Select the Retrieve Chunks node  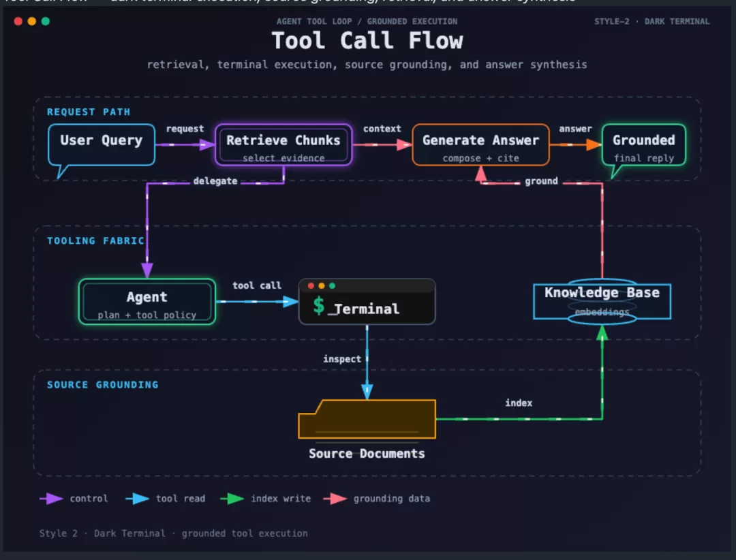coord(283,145)
